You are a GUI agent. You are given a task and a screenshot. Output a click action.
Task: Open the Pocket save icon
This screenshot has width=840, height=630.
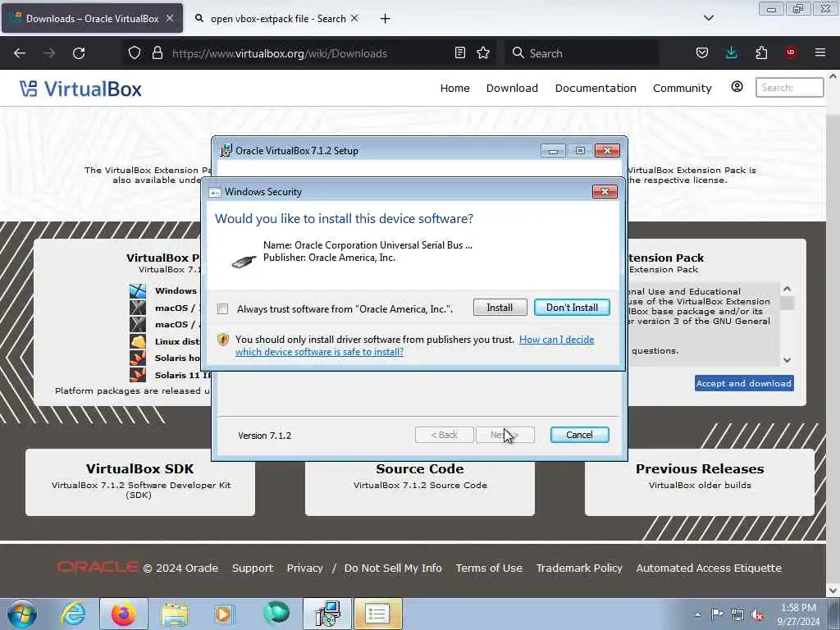coord(702,53)
